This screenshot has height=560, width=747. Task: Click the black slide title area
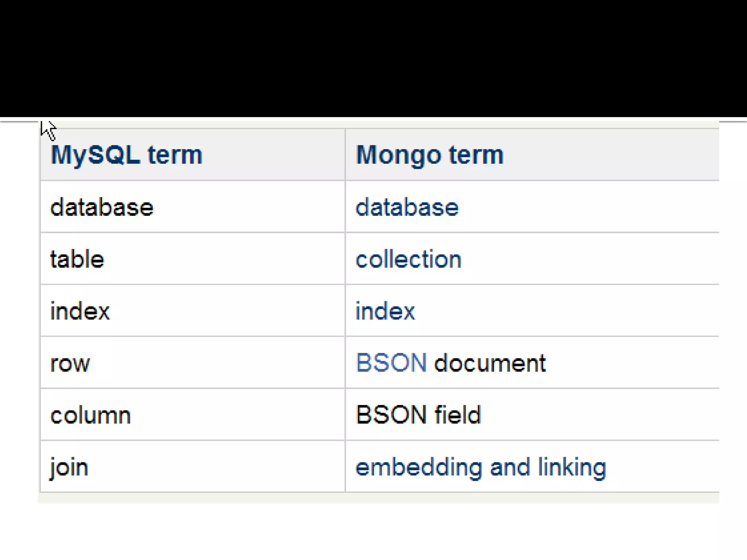373,58
